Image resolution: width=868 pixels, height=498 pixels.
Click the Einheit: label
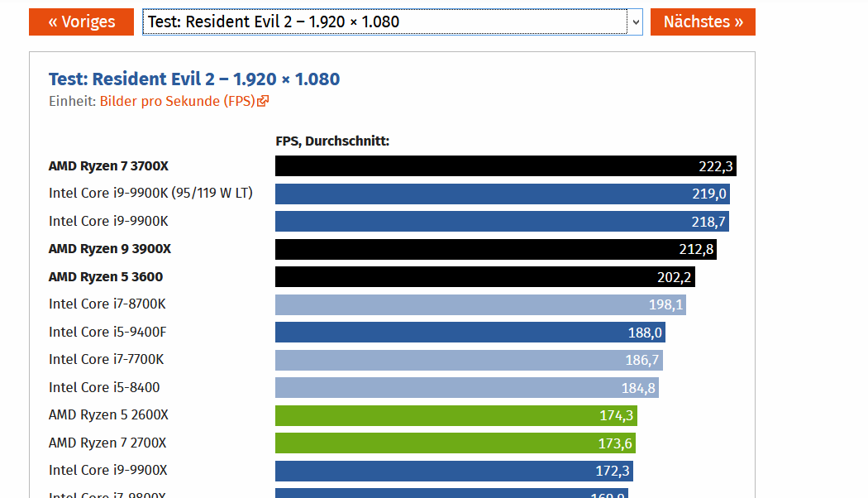coord(73,102)
